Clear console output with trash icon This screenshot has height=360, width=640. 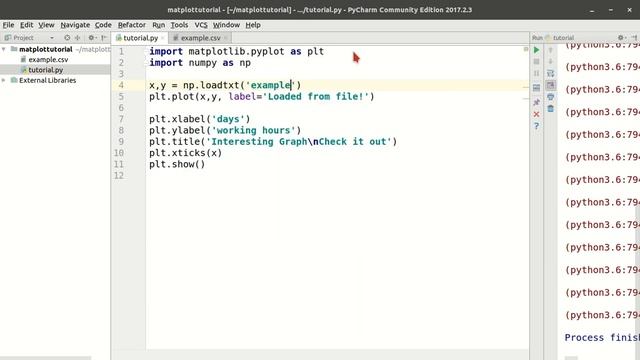tap(551, 109)
